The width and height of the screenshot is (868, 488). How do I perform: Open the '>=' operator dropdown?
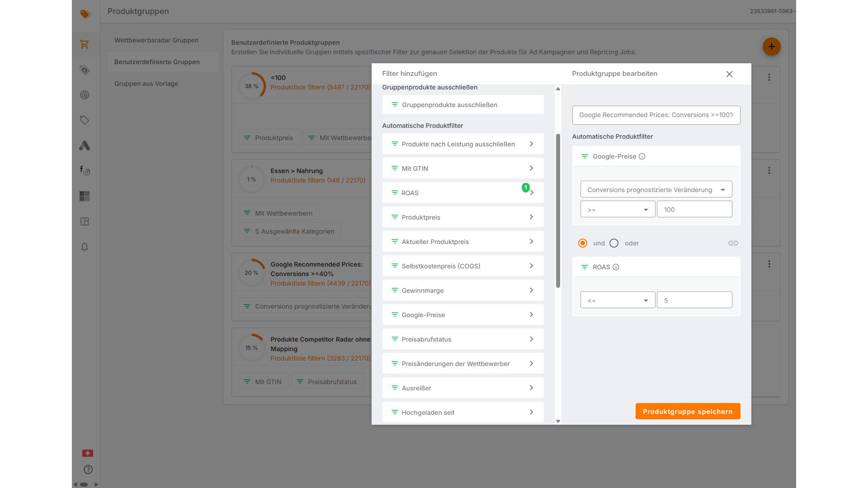tap(618, 209)
